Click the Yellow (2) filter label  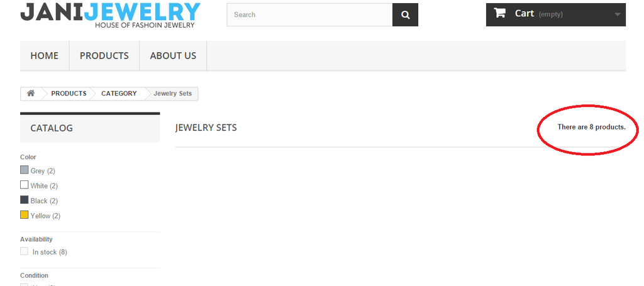click(45, 216)
